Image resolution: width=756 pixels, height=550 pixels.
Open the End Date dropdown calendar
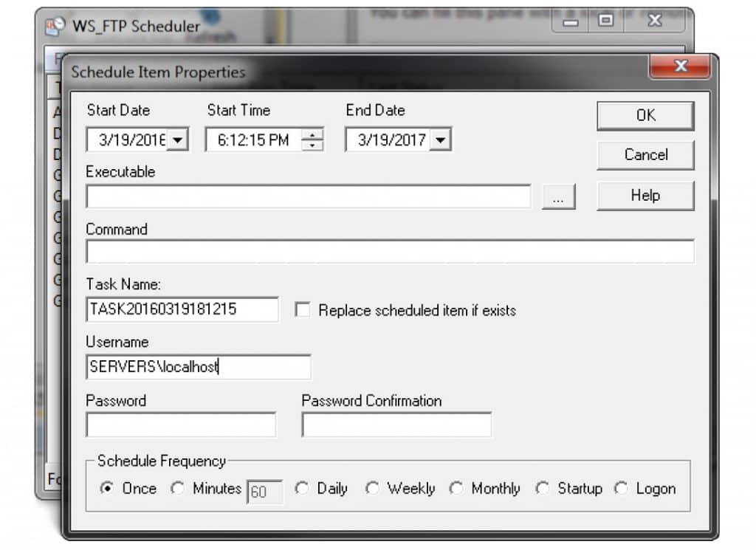[440, 140]
